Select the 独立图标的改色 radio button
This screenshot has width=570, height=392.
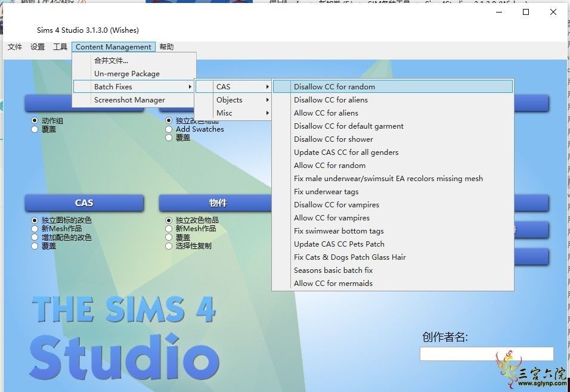[x=35, y=220]
